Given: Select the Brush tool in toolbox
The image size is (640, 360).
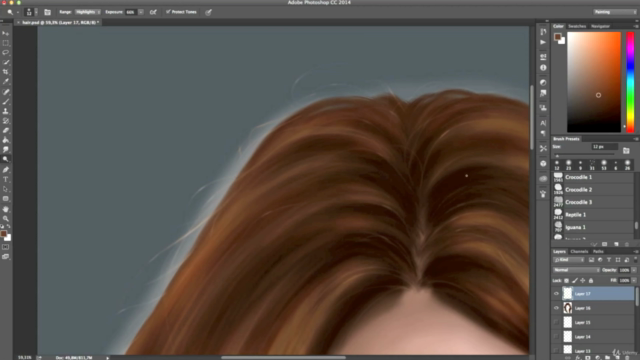Looking at the screenshot, I should click(6, 102).
